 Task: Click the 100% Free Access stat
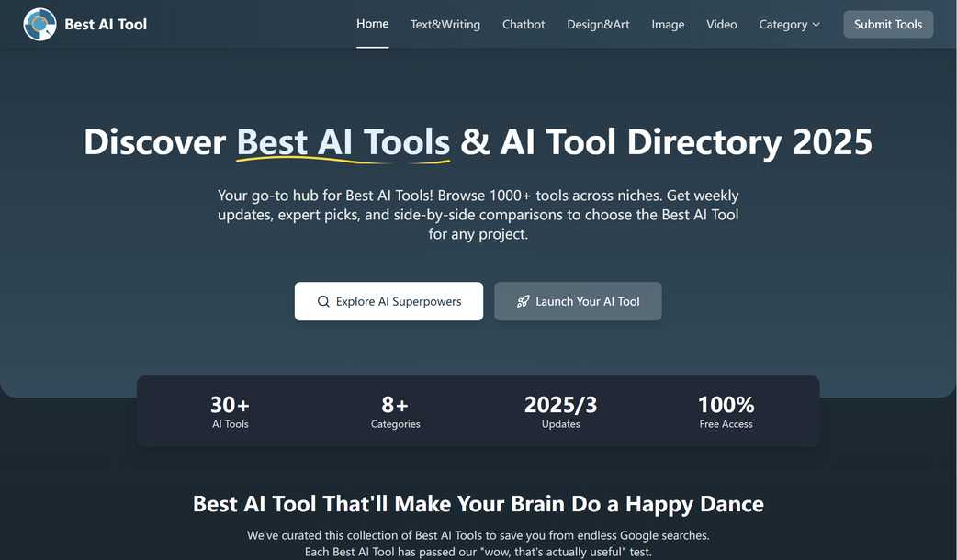point(726,409)
